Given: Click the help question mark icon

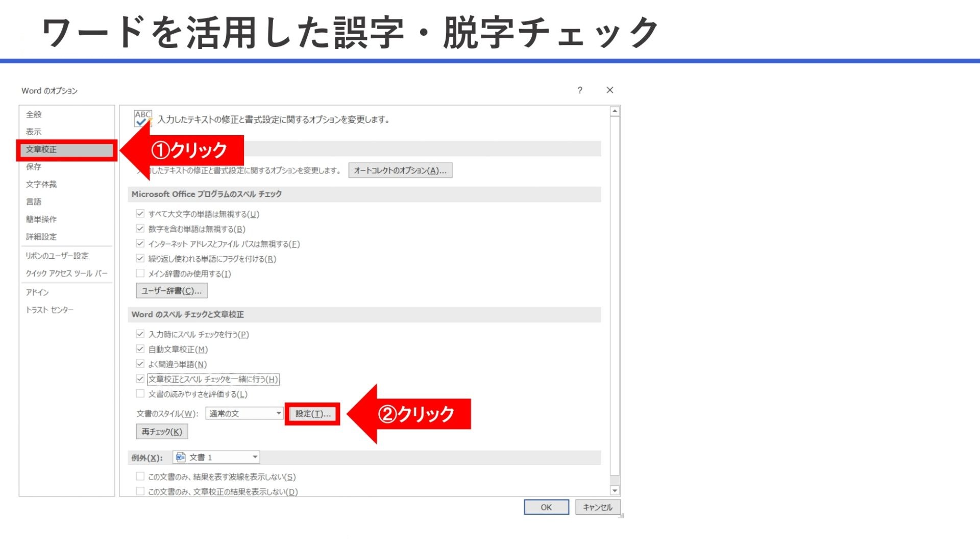Looking at the screenshot, I should point(580,90).
